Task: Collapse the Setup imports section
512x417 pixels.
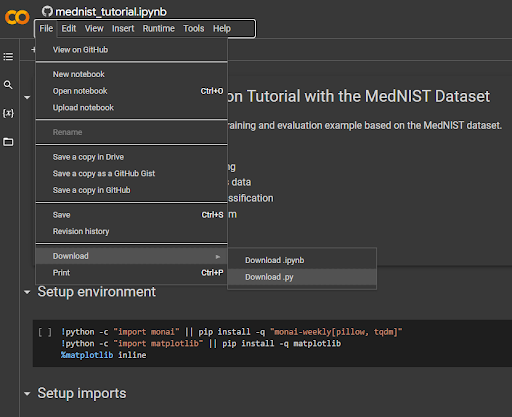Action: coord(27,394)
